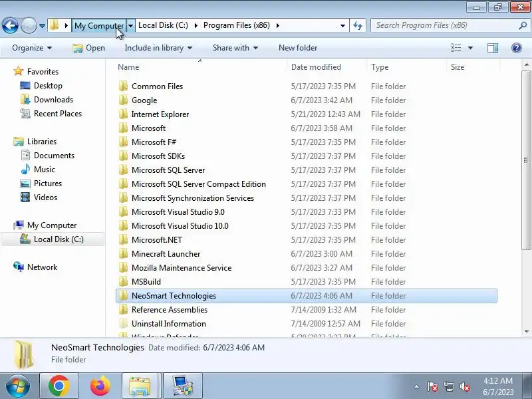The width and height of the screenshot is (532, 399).
Task: Focus the Search Program Files (x86) box
Action: 444,25
